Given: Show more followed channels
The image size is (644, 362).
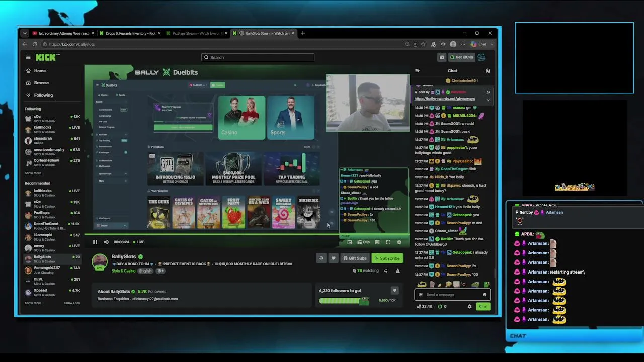Looking at the screenshot, I should pos(33,173).
